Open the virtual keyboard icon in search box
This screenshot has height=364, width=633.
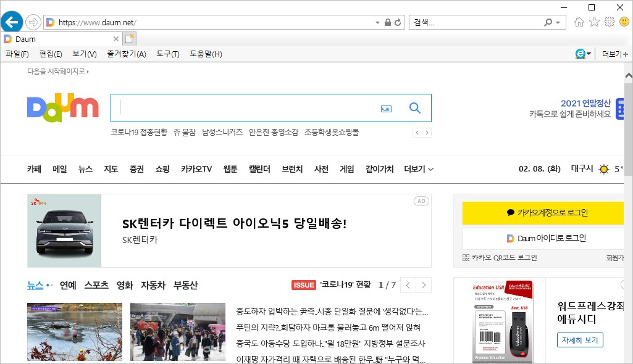[387, 109]
